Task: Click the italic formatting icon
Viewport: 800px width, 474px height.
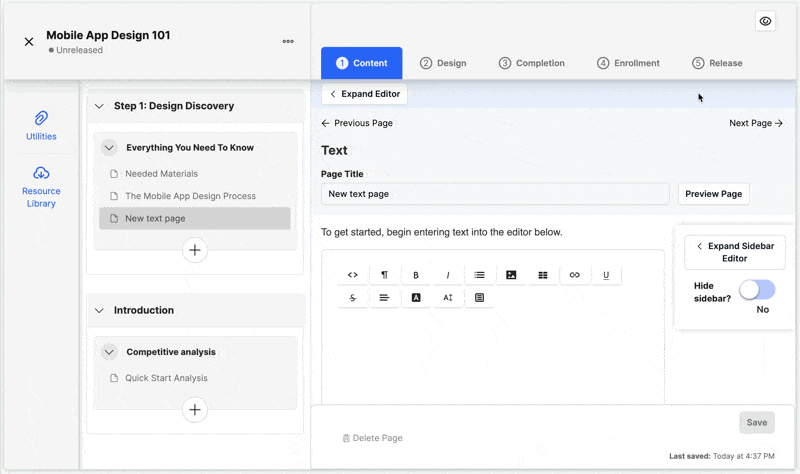Action: click(447, 275)
